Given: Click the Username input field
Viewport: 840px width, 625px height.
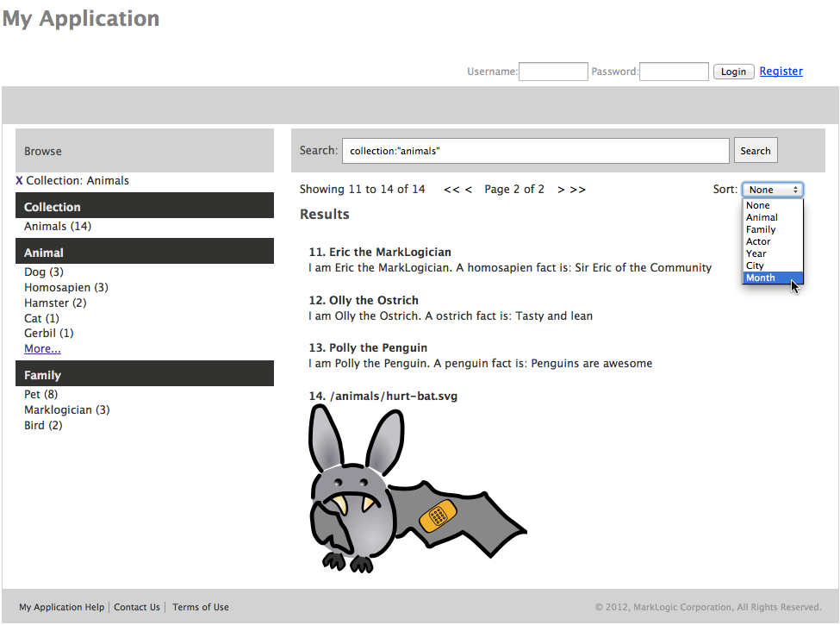Looking at the screenshot, I should (553, 72).
